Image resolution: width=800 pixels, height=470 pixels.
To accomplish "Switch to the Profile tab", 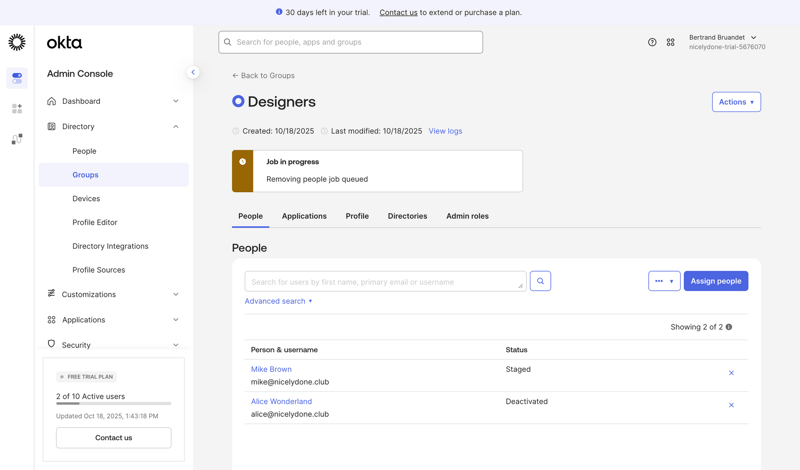I will pos(357,216).
